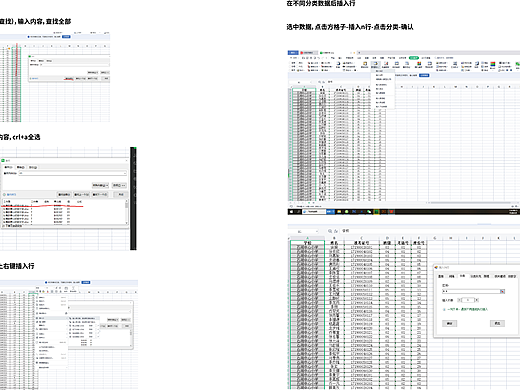
Task: Open the special content dropdown button in find dialog
Action: 101,185
